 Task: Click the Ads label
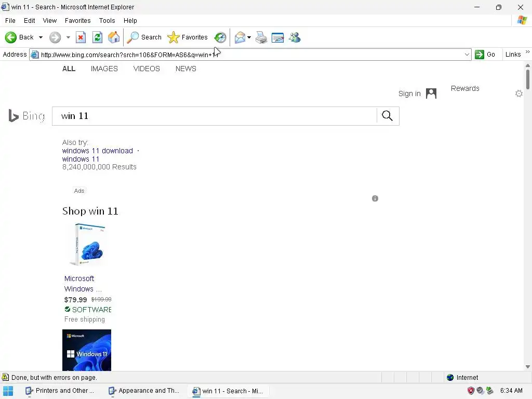(x=79, y=191)
